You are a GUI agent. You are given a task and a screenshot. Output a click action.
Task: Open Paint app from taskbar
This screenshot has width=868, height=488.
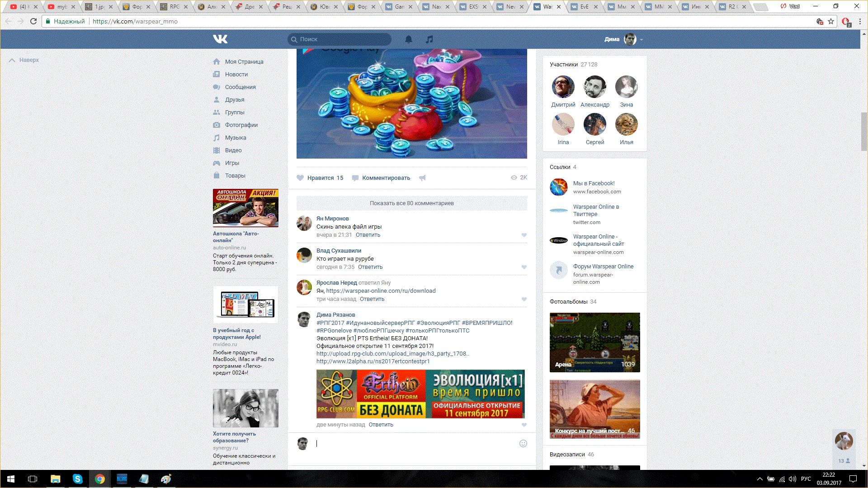(x=166, y=479)
